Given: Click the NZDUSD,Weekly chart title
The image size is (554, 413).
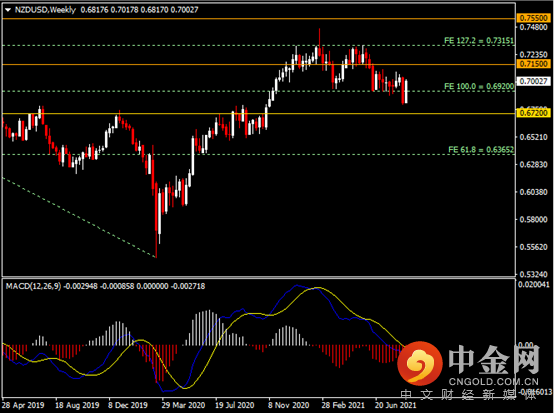Looking at the screenshot, I should click(x=45, y=10).
